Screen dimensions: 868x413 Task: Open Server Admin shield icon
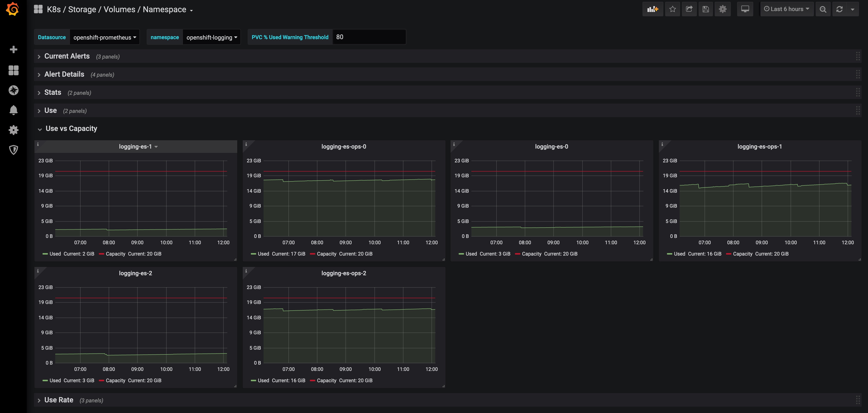[14, 150]
